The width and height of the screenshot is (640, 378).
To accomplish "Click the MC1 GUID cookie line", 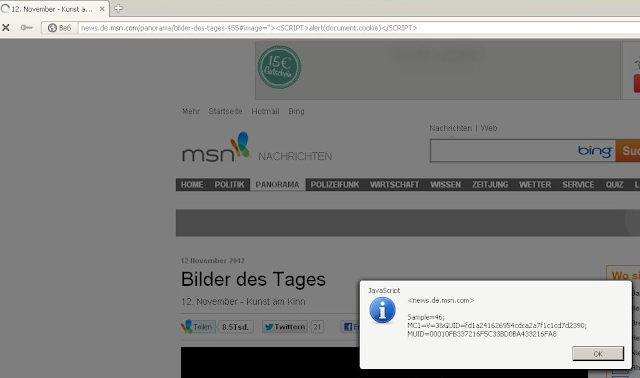I will pos(497,325).
